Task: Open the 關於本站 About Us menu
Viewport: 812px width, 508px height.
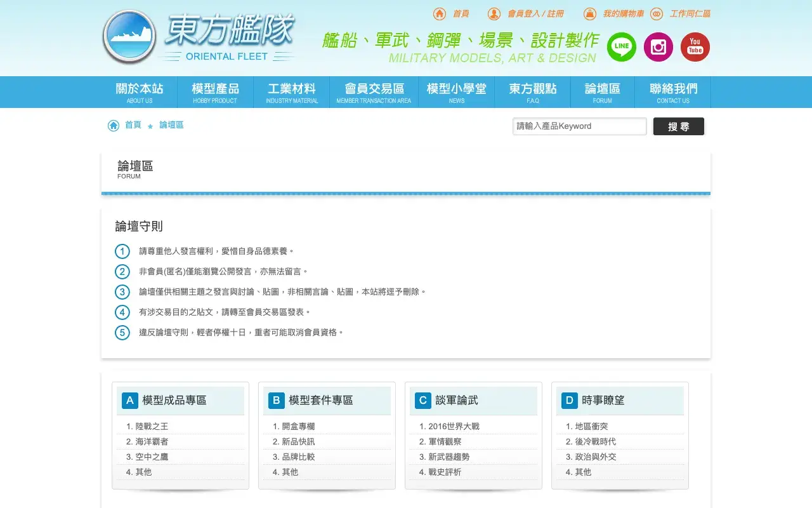Action: (x=140, y=92)
